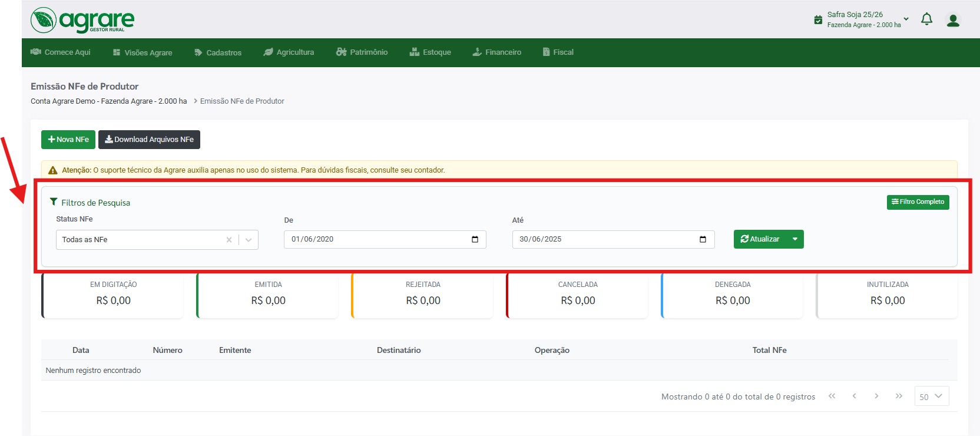Clear the Status NFe selection with X
The width and height of the screenshot is (980, 436).
point(229,240)
